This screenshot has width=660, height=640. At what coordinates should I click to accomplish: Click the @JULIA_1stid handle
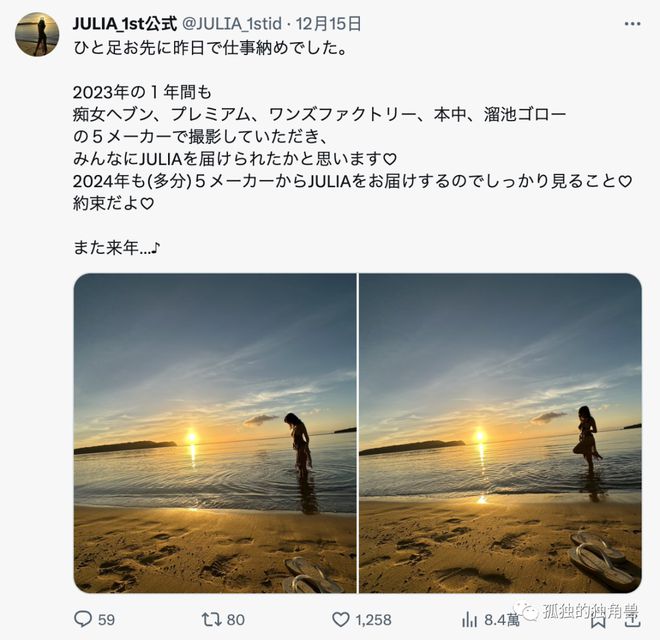[x=232, y=24]
